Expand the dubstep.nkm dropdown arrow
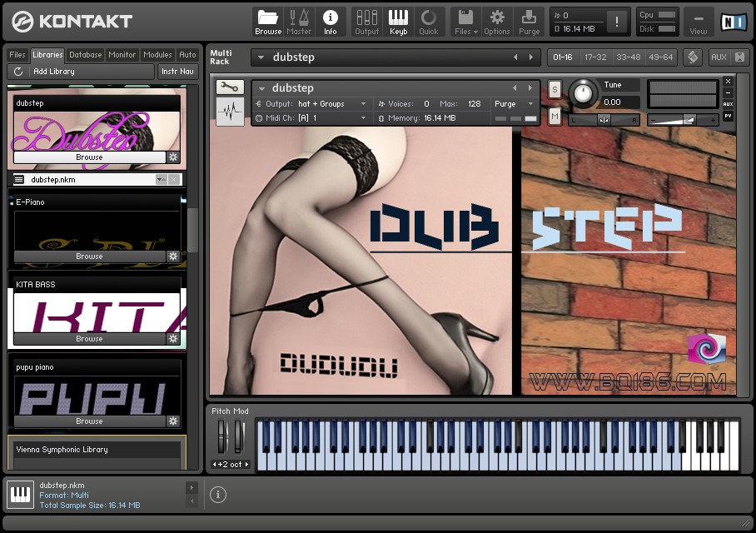Screen dimensions: 756x533 pos(161,179)
